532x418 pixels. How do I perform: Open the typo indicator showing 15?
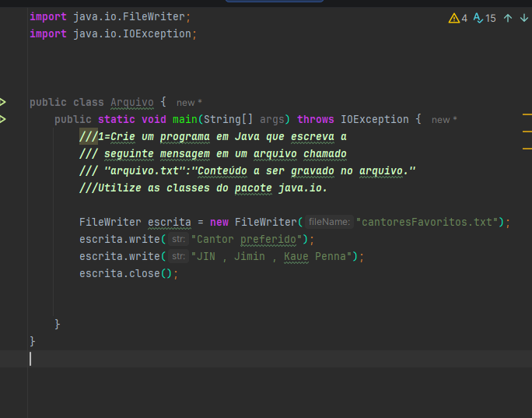pos(485,18)
